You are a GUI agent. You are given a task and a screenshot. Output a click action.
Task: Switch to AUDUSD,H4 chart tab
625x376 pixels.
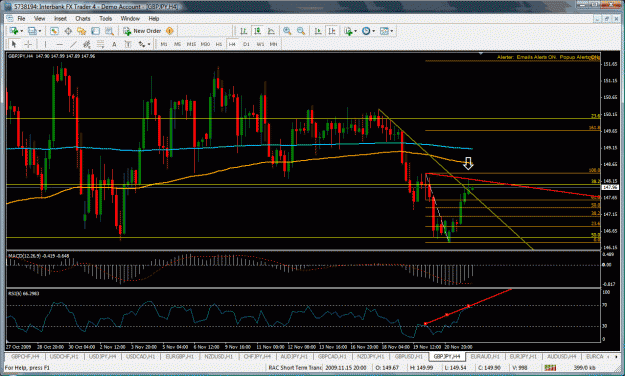tap(562, 356)
